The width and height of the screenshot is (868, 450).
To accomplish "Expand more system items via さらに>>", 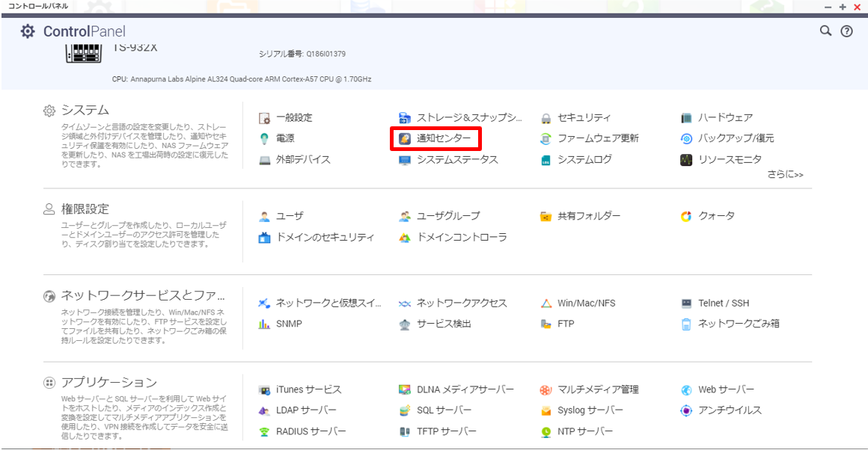I will point(785,174).
